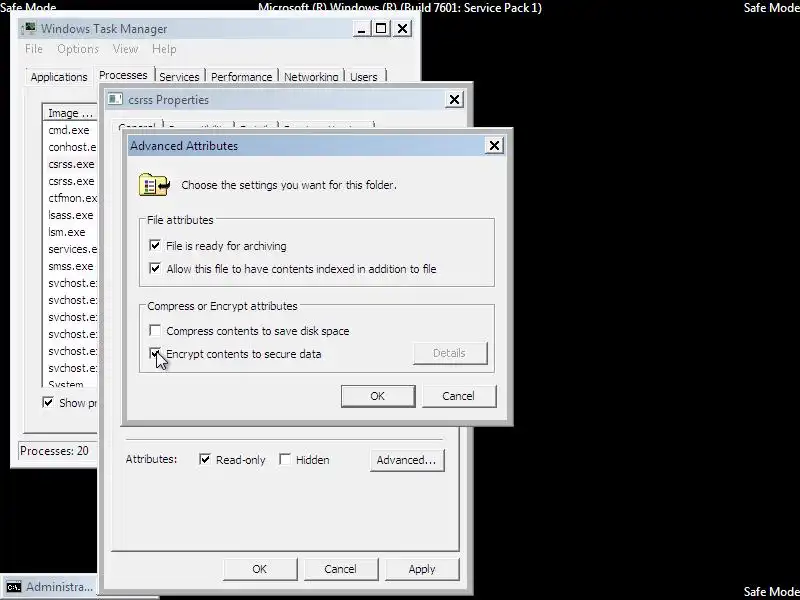Switch to the Services tab

click(179, 77)
